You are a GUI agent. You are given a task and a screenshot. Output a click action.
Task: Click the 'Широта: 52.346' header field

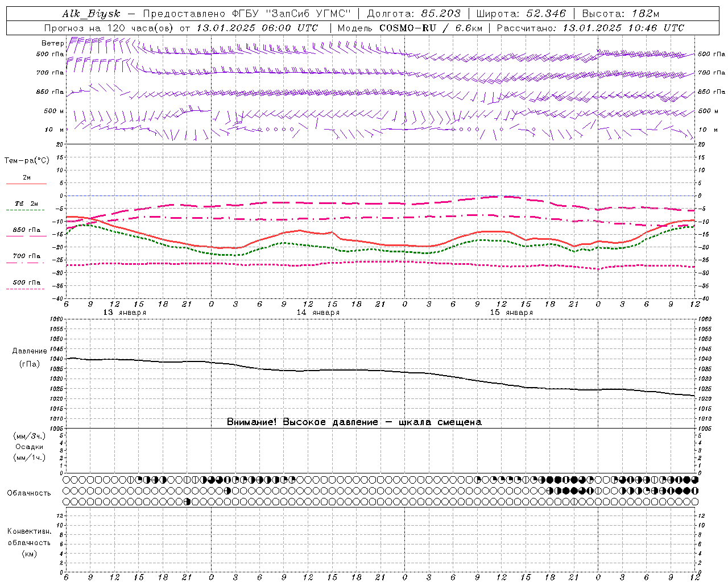coord(521,14)
